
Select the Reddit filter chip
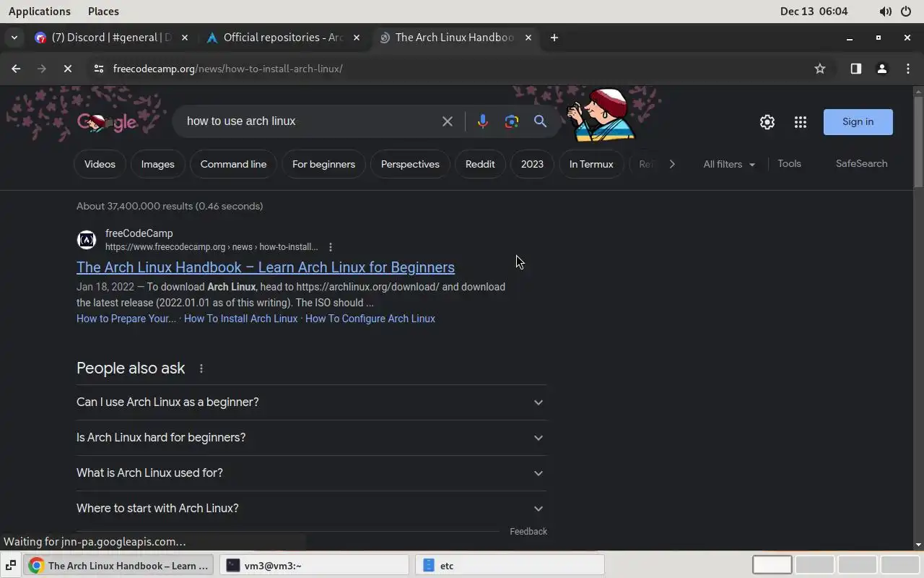(480, 164)
